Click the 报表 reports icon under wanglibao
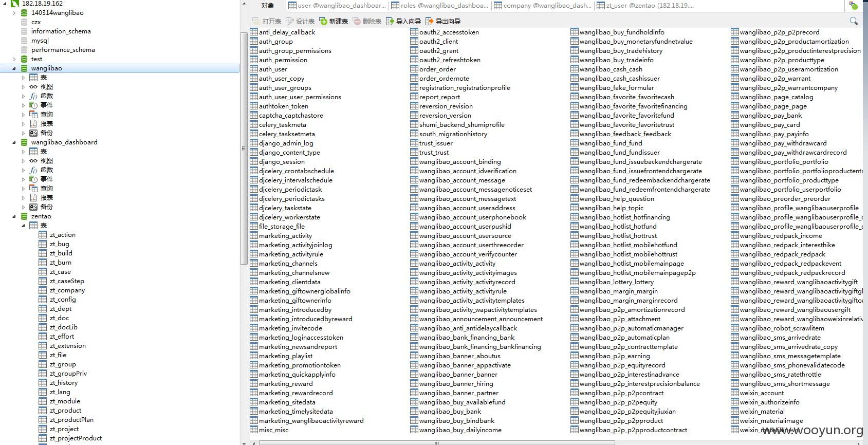868x445 pixels. tap(33, 124)
